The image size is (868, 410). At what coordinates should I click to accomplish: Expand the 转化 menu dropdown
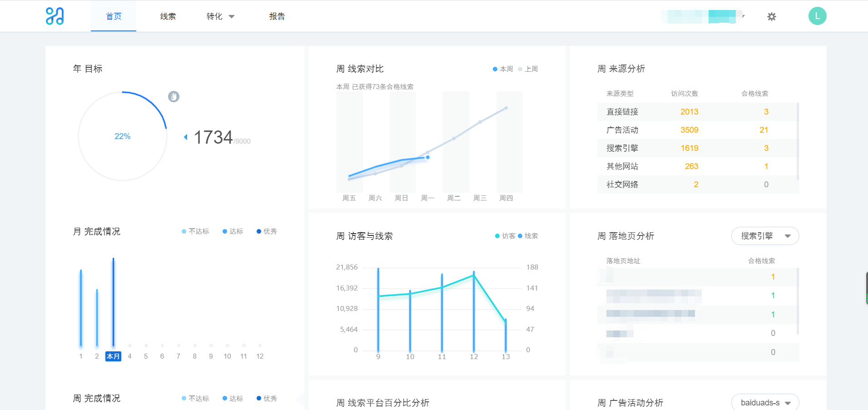[220, 16]
